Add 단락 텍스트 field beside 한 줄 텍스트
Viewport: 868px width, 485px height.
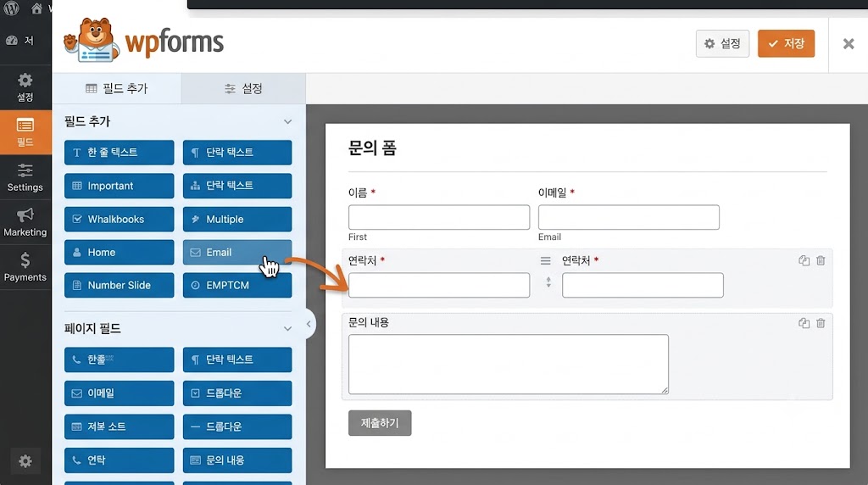(237, 153)
